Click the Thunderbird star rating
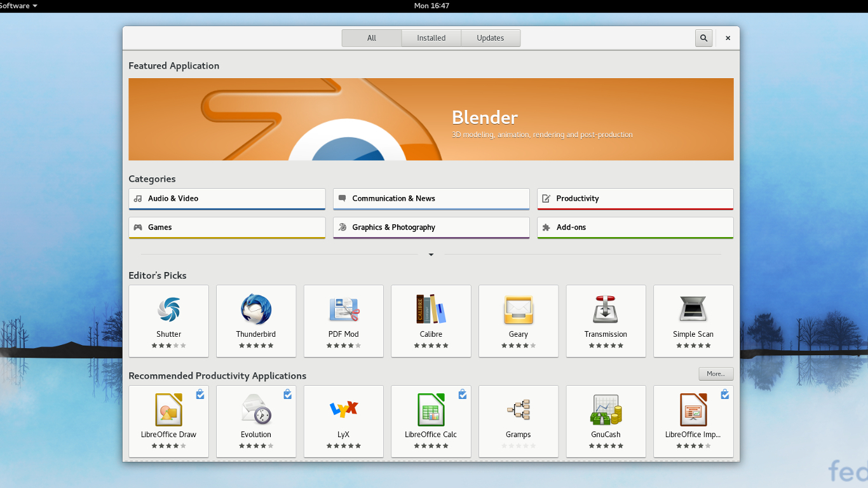 [256, 346]
